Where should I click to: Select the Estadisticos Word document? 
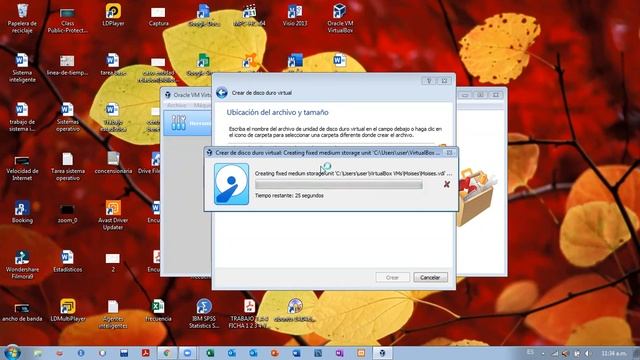pos(67,261)
